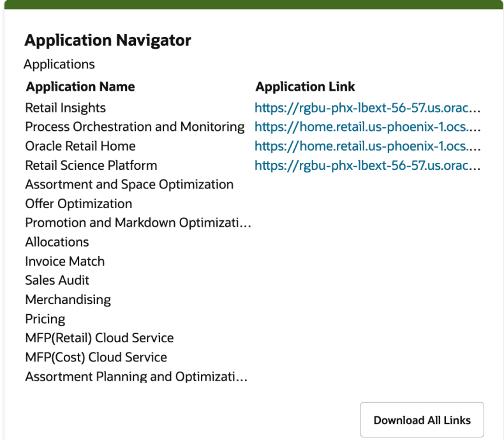
Task: Select the Process Orchestration and Monitoring name
Action: point(135,126)
